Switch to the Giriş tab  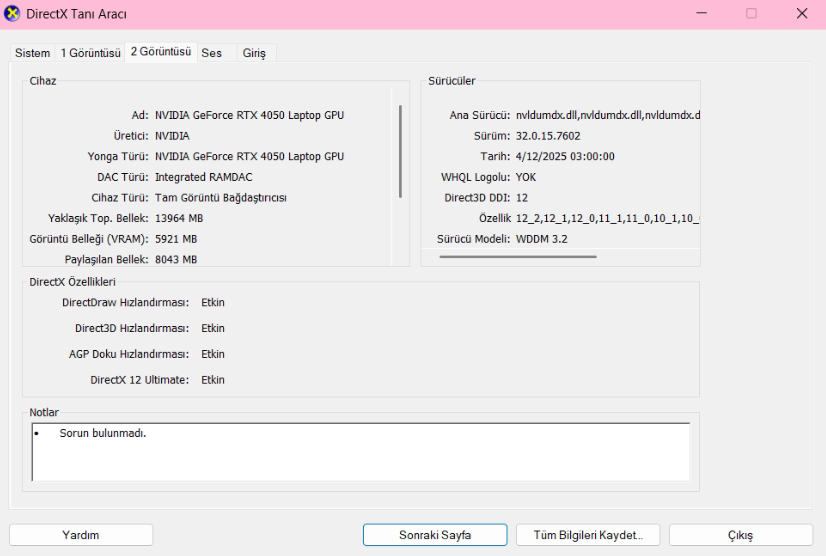pyautogui.click(x=254, y=53)
